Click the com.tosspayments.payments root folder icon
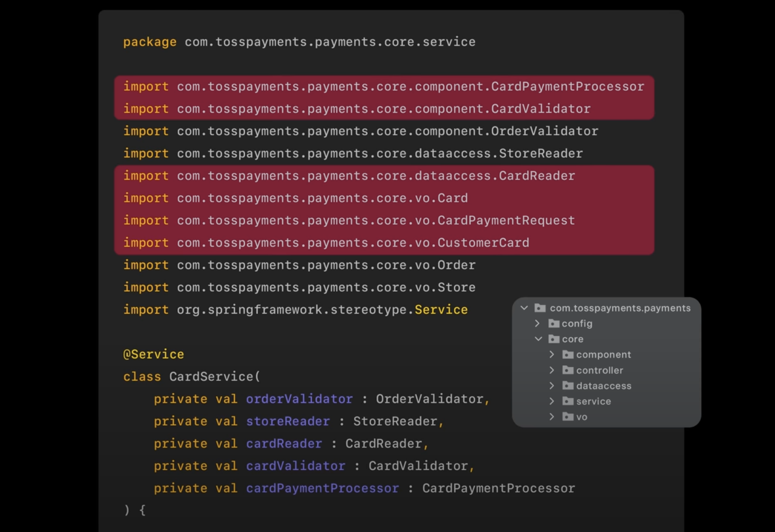The width and height of the screenshot is (775, 532). click(x=540, y=308)
